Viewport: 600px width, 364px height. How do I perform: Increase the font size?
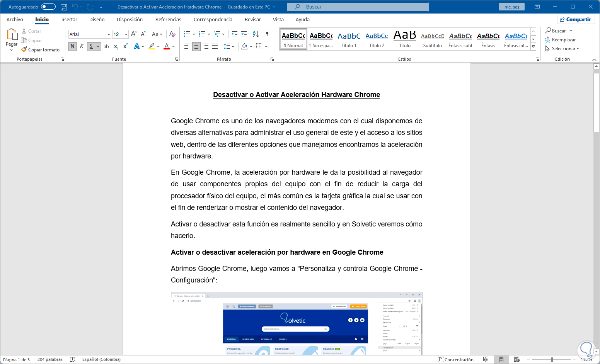[134, 34]
